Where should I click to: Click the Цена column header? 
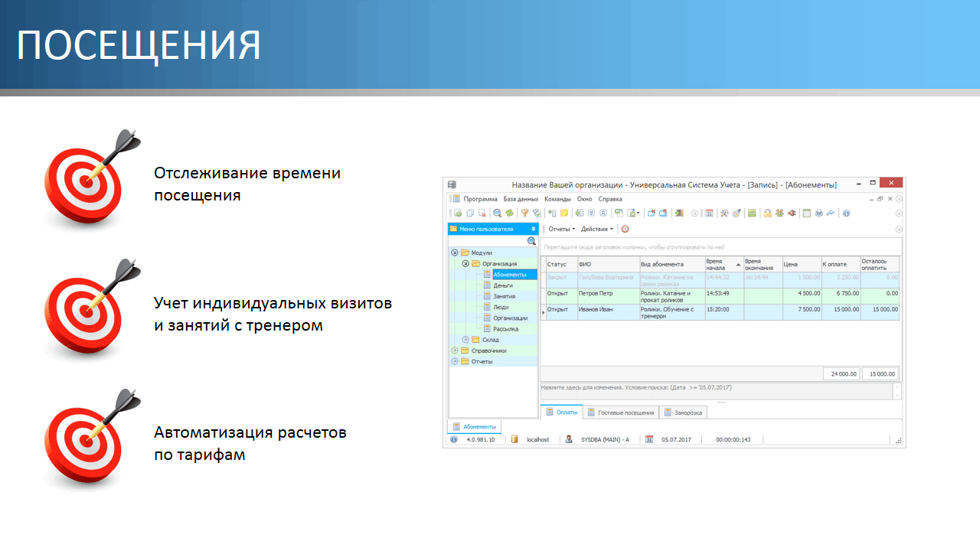tap(802, 264)
